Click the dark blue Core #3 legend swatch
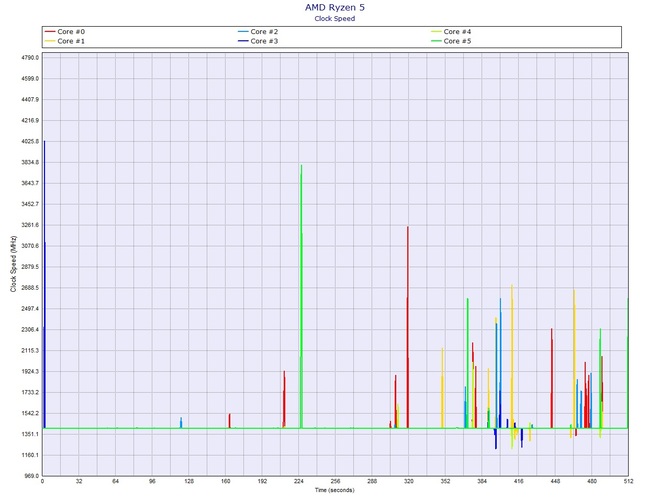The height and width of the screenshot is (502, 670). (243, 41)
